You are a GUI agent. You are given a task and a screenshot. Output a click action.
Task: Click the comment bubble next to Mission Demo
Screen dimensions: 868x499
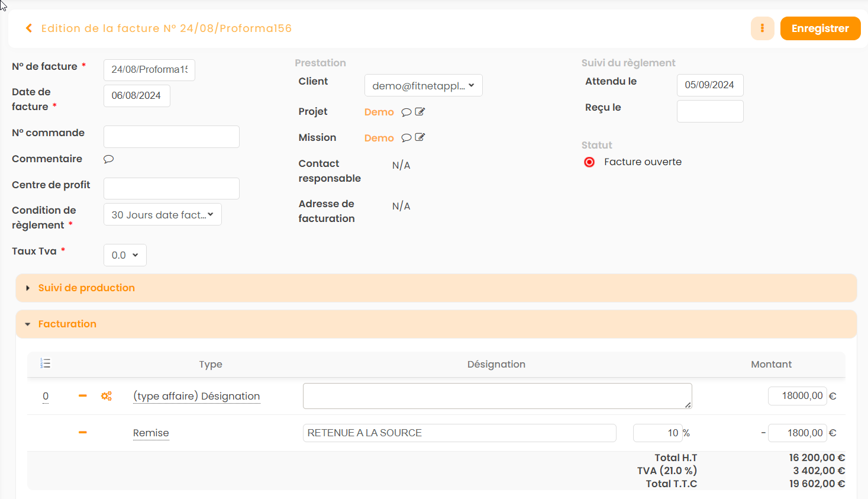coord(406,138)
